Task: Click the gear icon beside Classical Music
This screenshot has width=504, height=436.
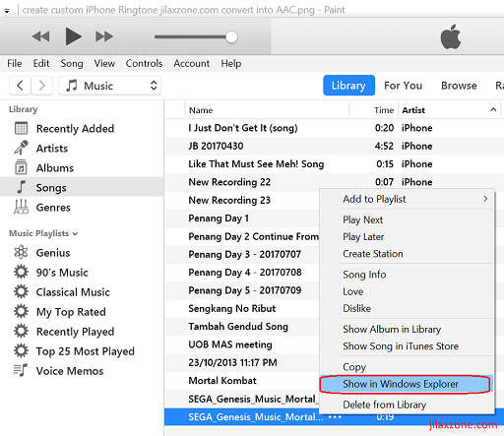Action: pyautogui.click(x=22, y=291)
